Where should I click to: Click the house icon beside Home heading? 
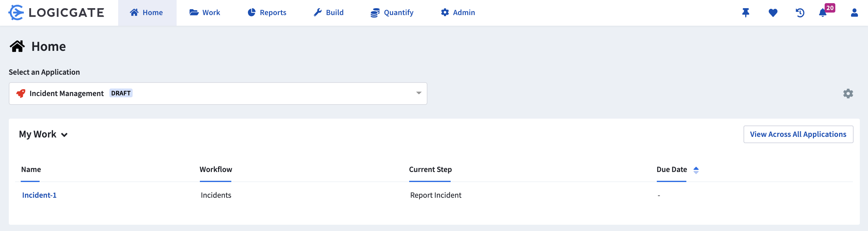point(17,46)
